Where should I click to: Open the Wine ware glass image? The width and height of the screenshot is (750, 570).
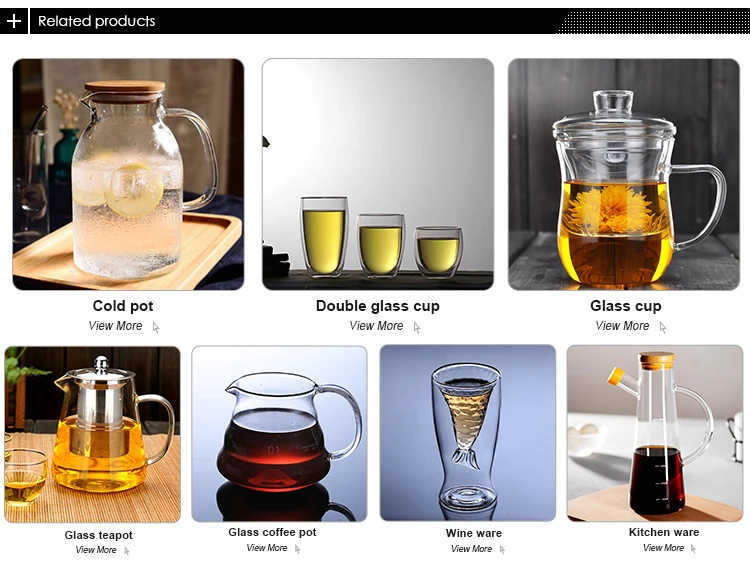[468, 433]
